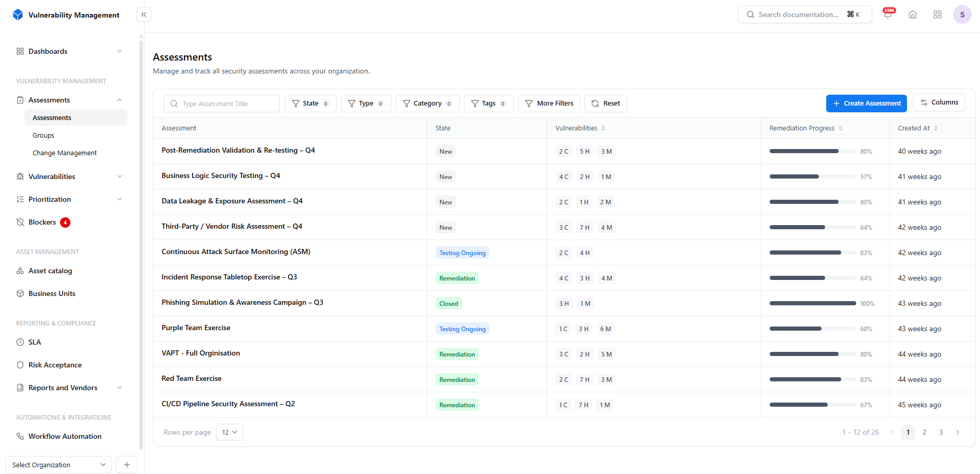Click the Search documentation field

point(804,14)
